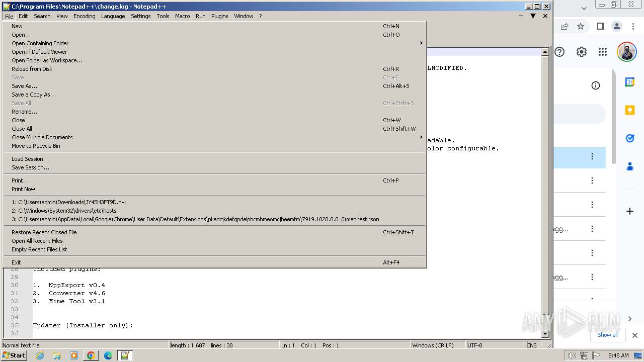Click editor vertical scrollbar down arrow
Viewport: 644px width, 362px height.
pos(545,333)
